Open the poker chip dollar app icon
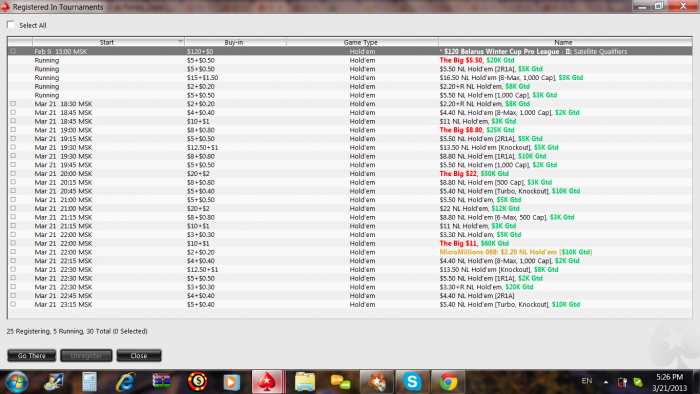 pos(197,382)
